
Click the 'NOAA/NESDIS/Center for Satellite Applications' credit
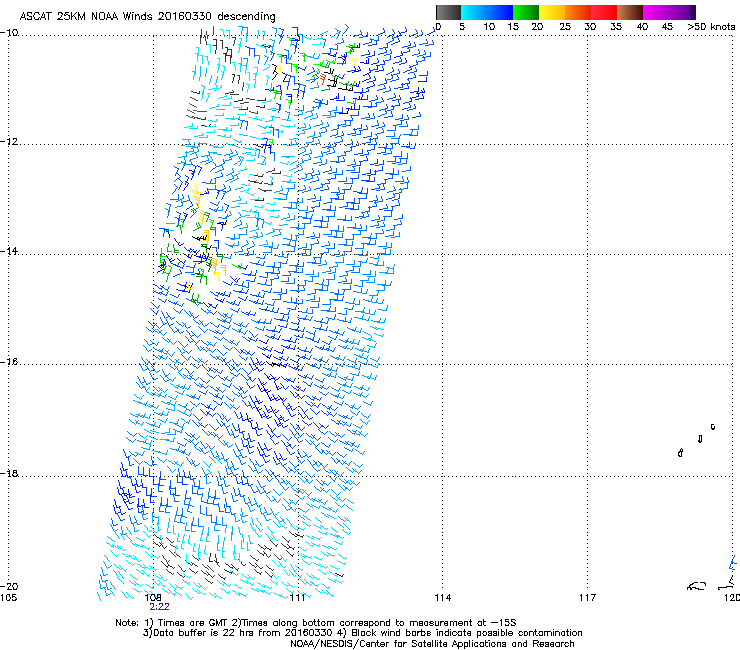click(400, 644)
